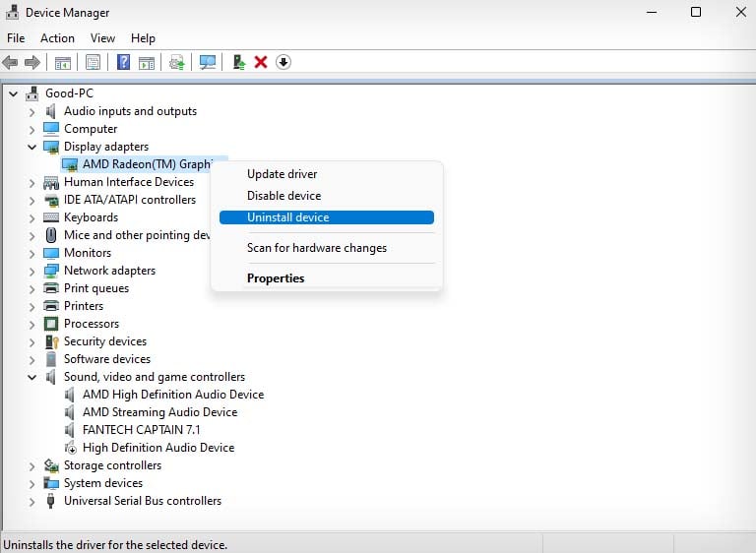The width and height of the screenshot is (756, 553).
Task: Click the Back arrow toolbar icon
Action: click(x=11, y=62)
